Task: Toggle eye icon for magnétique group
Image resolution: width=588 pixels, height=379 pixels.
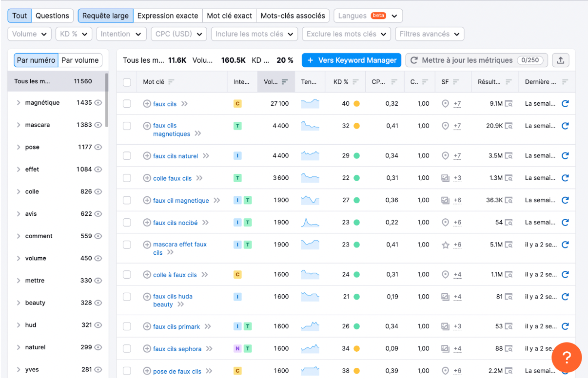Action: [98, 103]
